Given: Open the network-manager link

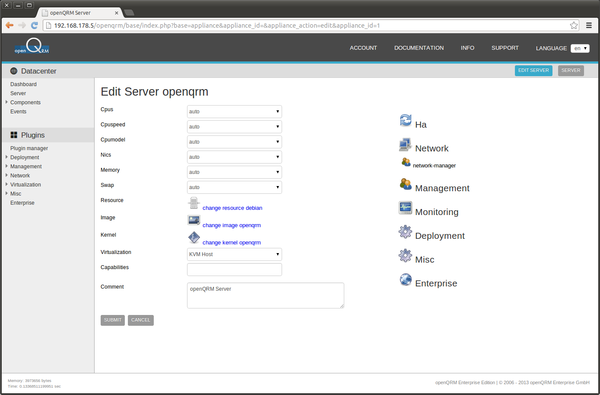Looking at the screenshot, I should tap(434, 165).
